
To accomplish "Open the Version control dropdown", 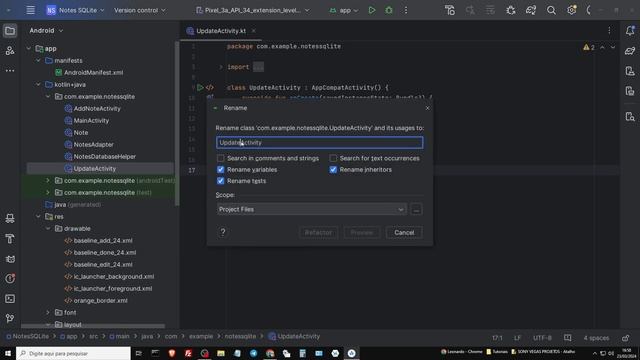I will click(x=140, y=10).
